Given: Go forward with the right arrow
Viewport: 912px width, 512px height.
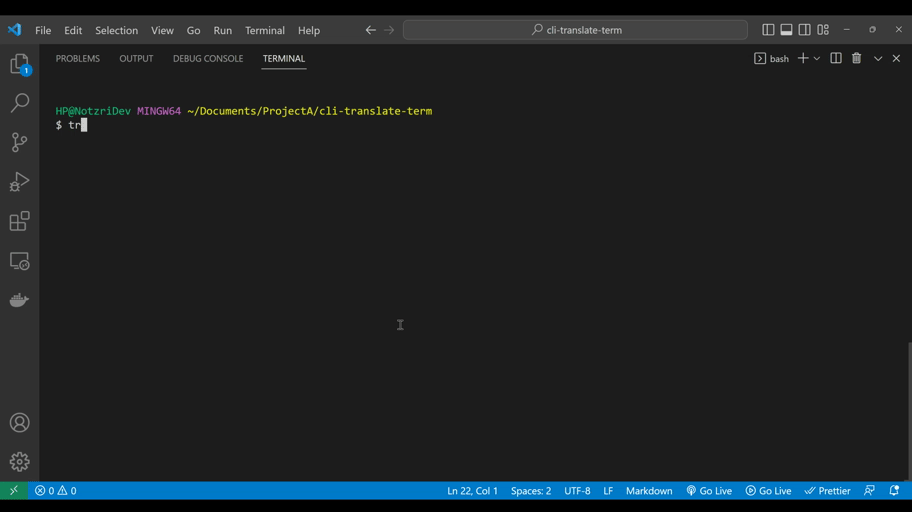Looking at the screenshot, I should pyautogui.click(x=389, y=30).
